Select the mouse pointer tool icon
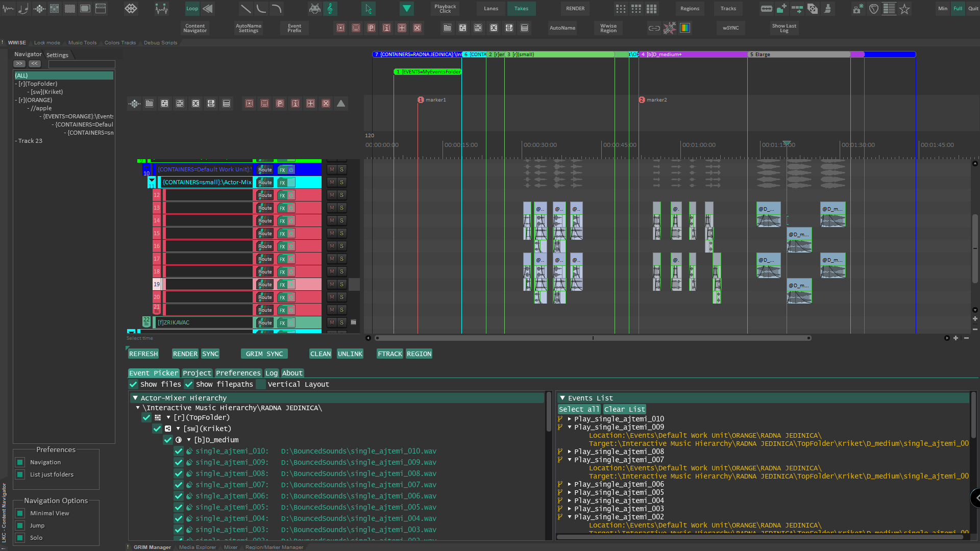980x551 pixels. pyautogui.click(x=369, y=9)
